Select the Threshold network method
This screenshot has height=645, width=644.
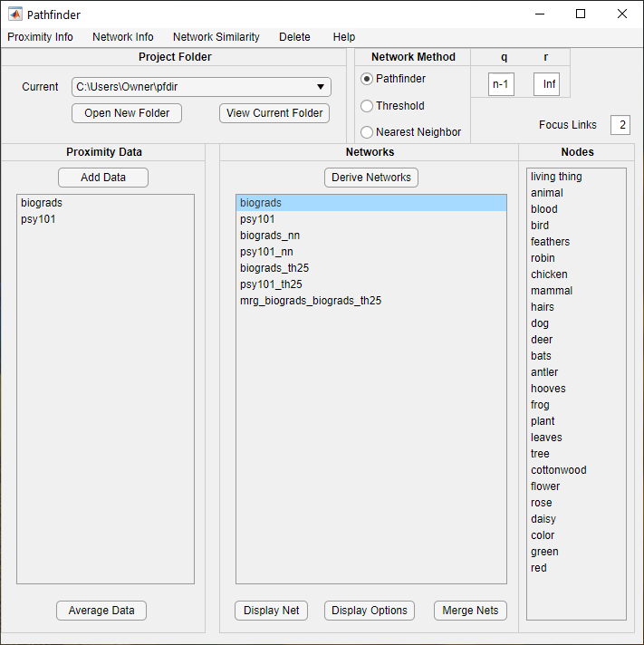[x=367, y=106]
